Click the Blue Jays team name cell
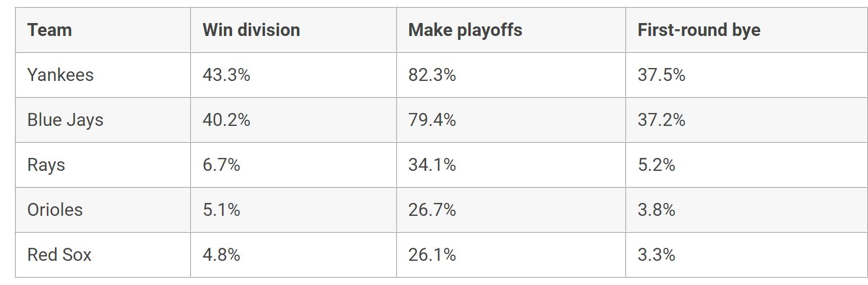The image size is (868, 285). coord(65,120)
